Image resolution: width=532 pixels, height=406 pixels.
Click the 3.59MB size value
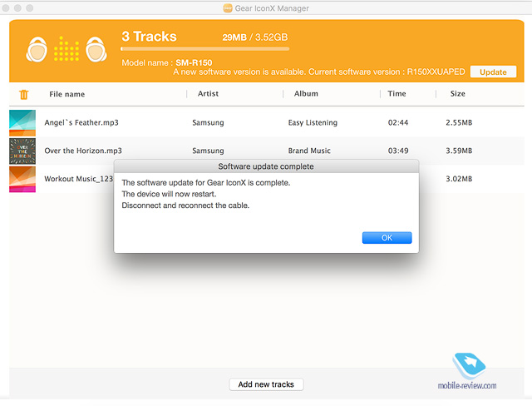(459, 151)
